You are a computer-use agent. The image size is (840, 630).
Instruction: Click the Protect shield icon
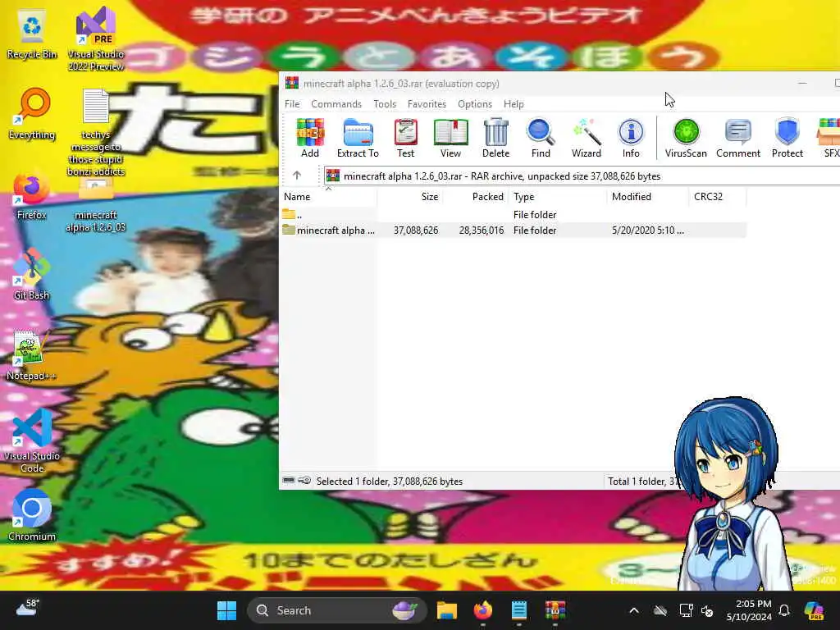787,138
